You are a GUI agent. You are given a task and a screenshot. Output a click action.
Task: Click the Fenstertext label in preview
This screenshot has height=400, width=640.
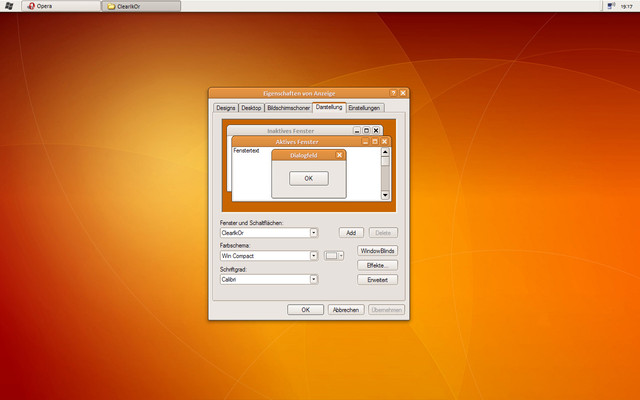pos(246,151)
